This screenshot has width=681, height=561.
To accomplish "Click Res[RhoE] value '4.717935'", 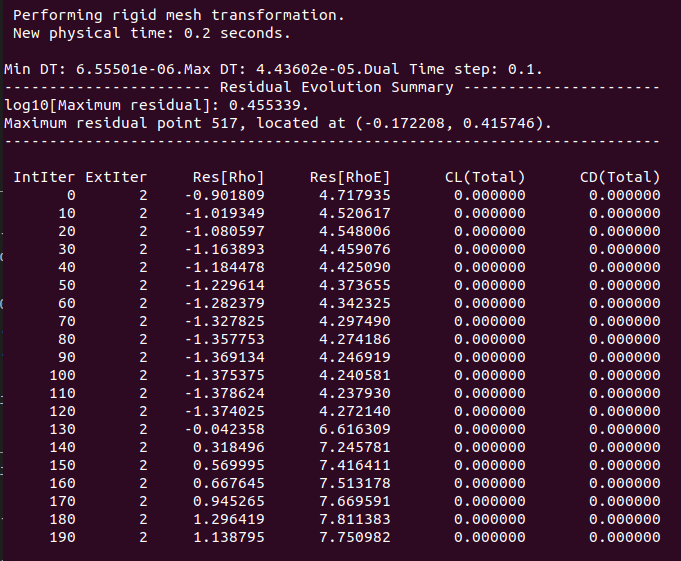I will (x=355, y=195).
